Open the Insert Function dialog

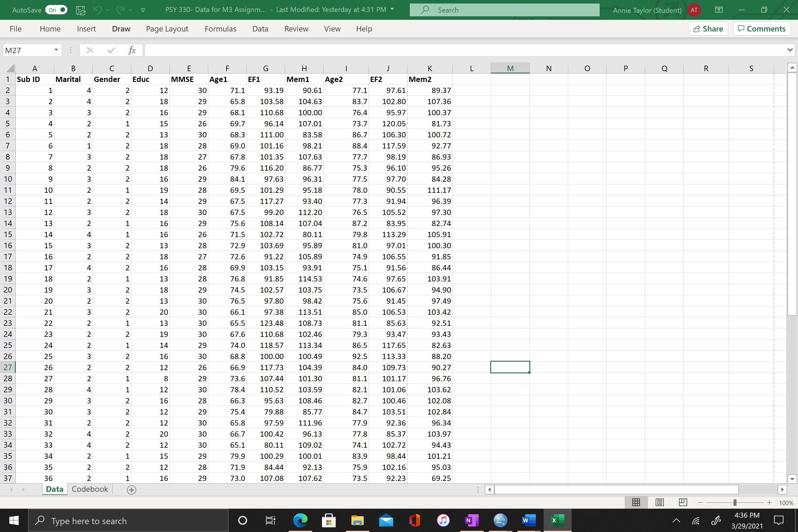pyautogui.click(x=132, y=50)
